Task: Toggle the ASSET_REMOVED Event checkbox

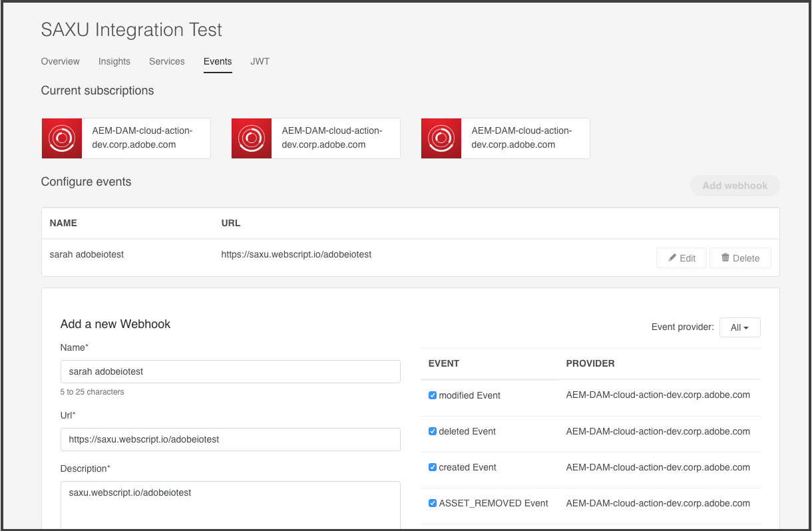Action: tap(433, 503)
